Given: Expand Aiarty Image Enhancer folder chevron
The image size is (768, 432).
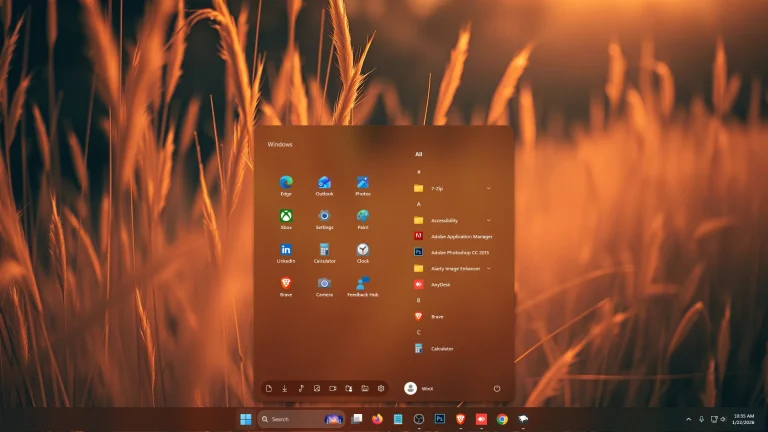Looking at the screenshot, I should pos(488,268).
